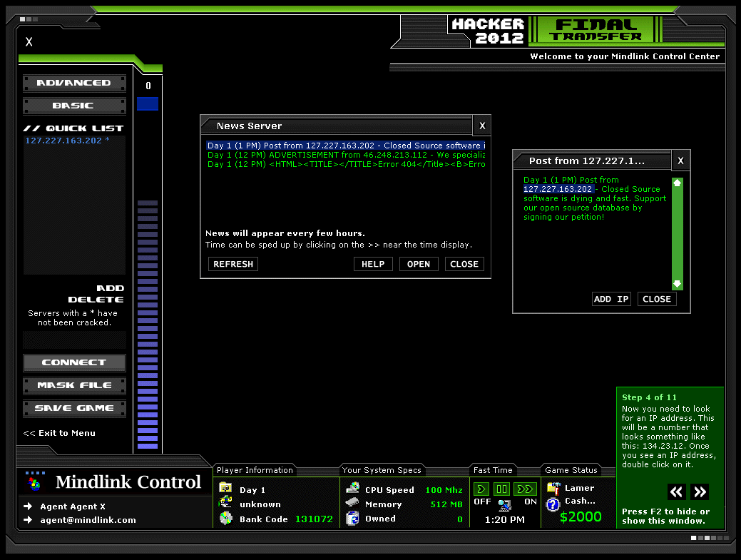Click the Owned servers icon
The height and width of the screenshot is (560, 741).
352,519
